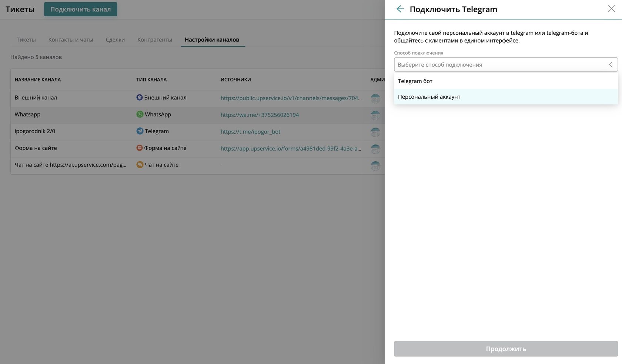Open the Контрагенты tab
622x364 pixels.
pos(155,40)
